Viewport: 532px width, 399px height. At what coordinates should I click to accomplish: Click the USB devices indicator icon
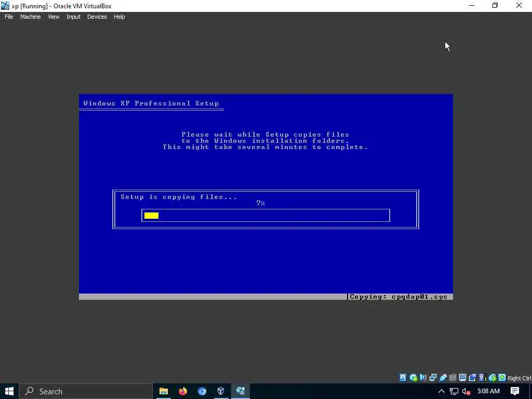[x=443, y=378]
